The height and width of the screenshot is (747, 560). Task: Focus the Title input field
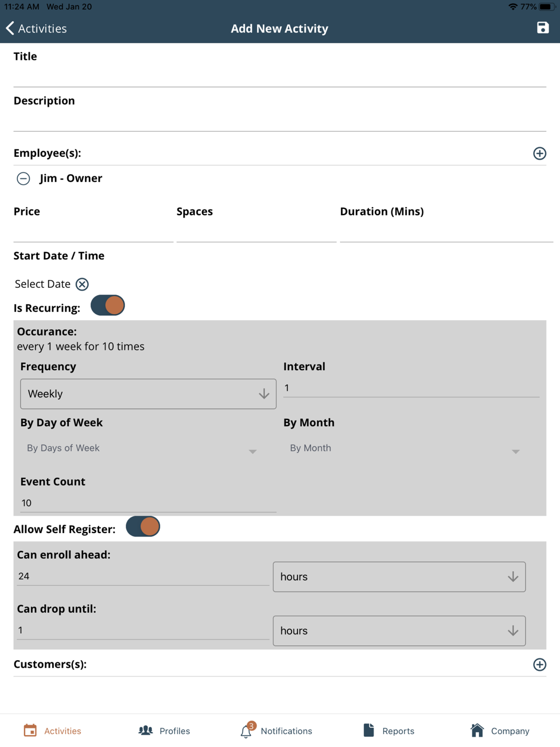[279, 76]
